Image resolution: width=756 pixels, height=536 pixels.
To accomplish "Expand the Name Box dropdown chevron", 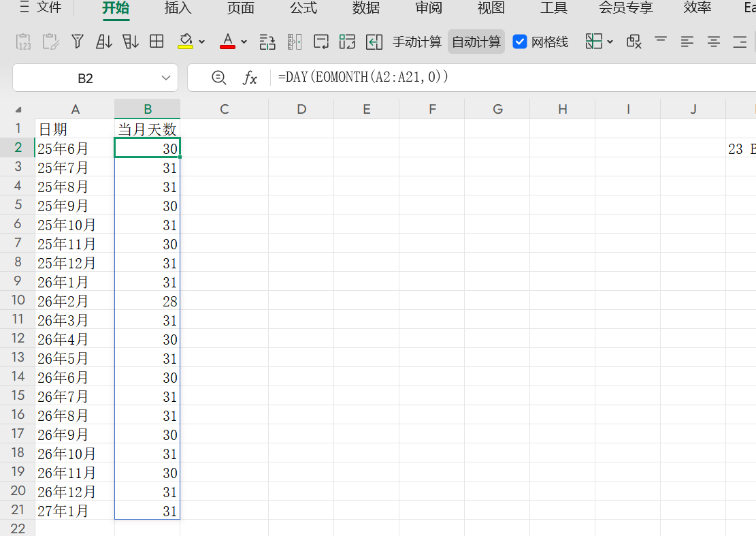I will (166, 78).
